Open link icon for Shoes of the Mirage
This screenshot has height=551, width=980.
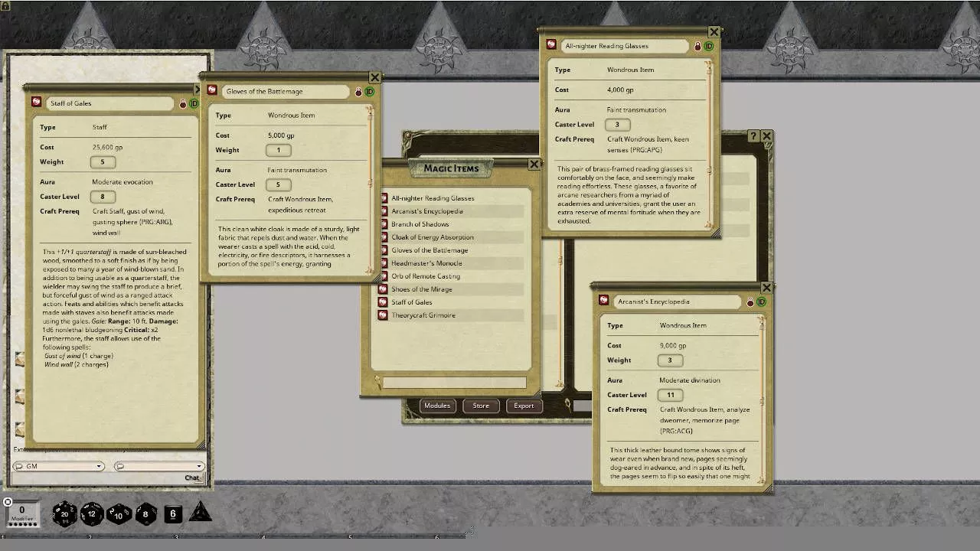384,289
